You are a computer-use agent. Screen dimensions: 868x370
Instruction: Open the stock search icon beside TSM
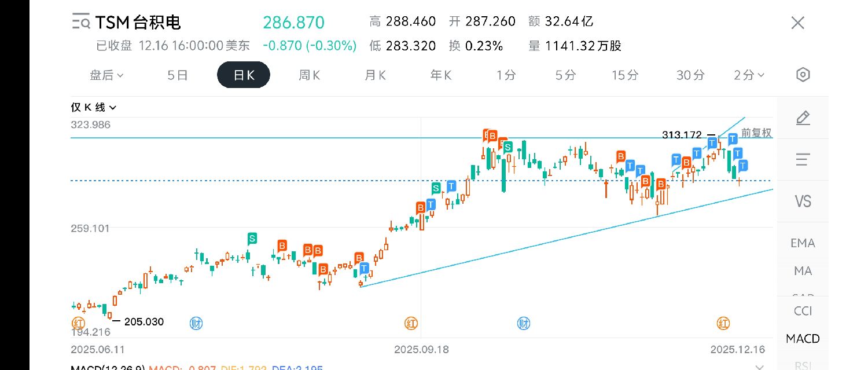[80, 23]
